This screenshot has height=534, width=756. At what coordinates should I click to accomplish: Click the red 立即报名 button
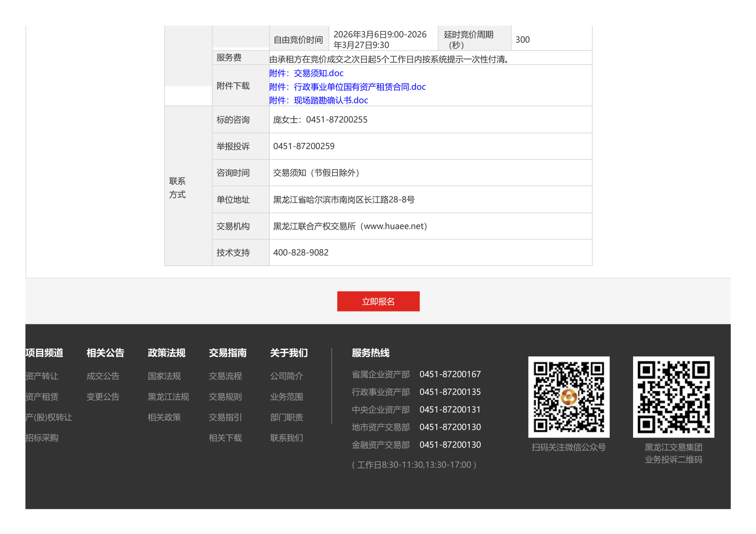378,301
